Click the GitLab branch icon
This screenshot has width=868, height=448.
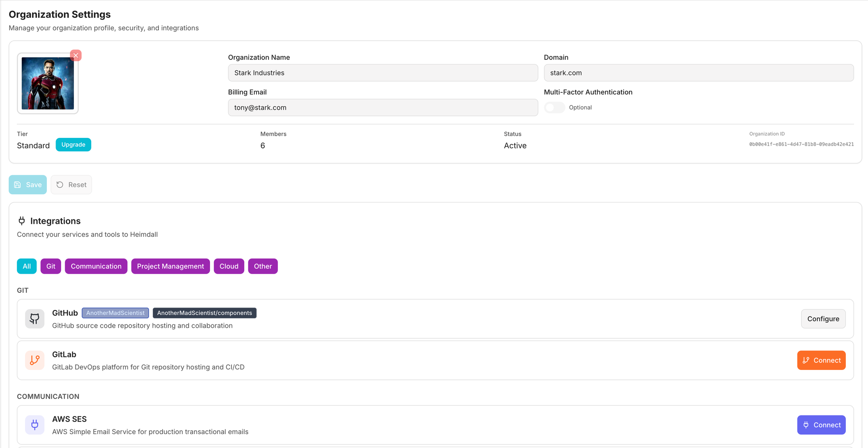[x=35, y=360]
